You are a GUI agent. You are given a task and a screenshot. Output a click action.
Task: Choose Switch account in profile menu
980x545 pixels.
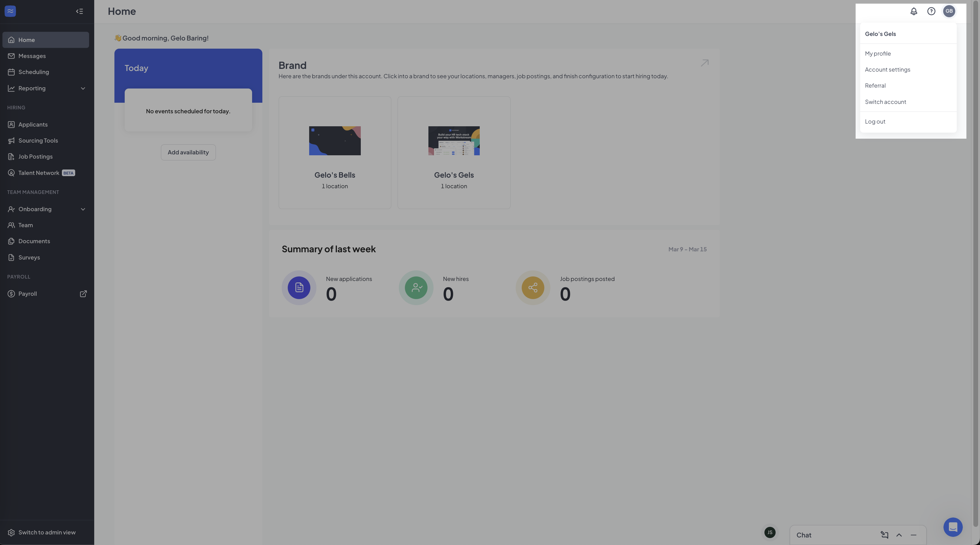[x=885, y=102]
